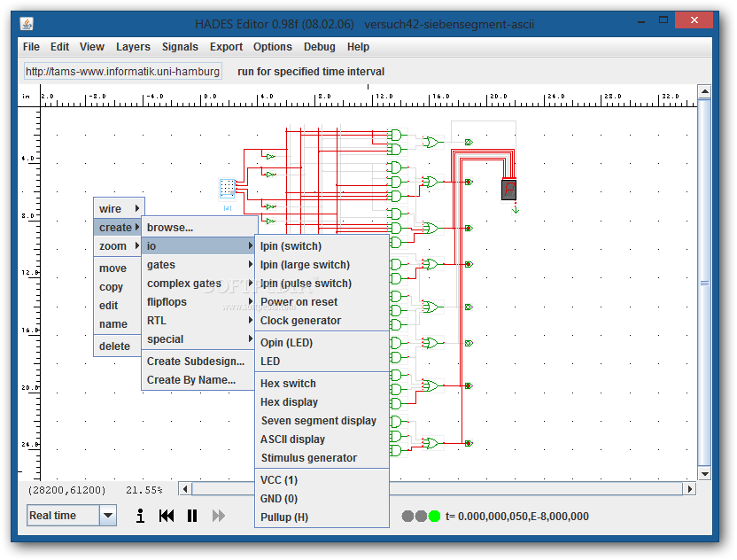737x560 pixels.
Task: Click the 21.55% zoom value
Action: point(144,490)
